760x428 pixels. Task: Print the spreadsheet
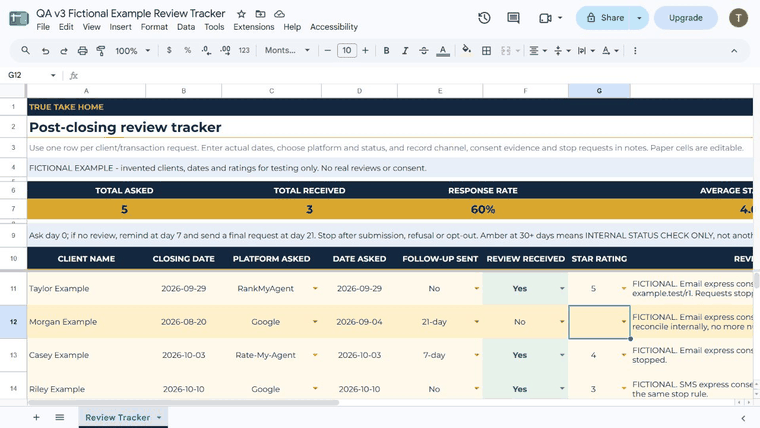click(x=82, y=50)
